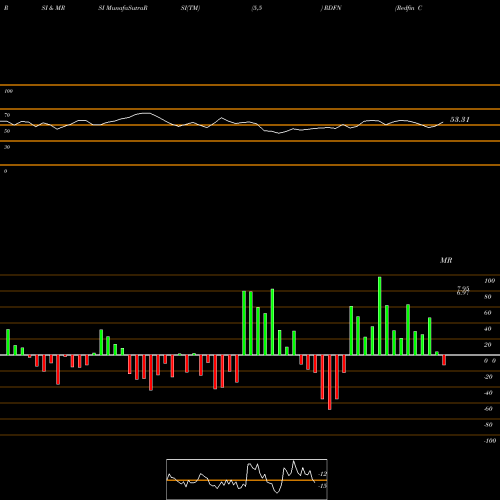Viewport: 500px width, 500px height.
Task: Open the mini chart thumbnail at bottom
Action: click(247, 479)
